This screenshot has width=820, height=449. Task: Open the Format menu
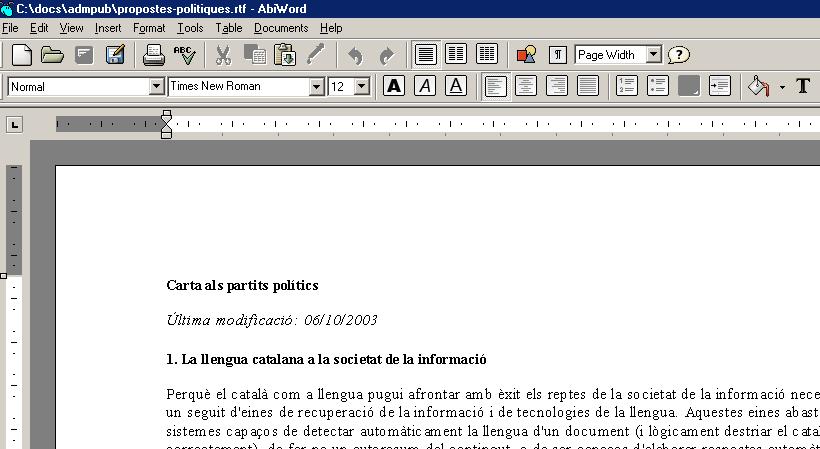[x=149, y=28]
